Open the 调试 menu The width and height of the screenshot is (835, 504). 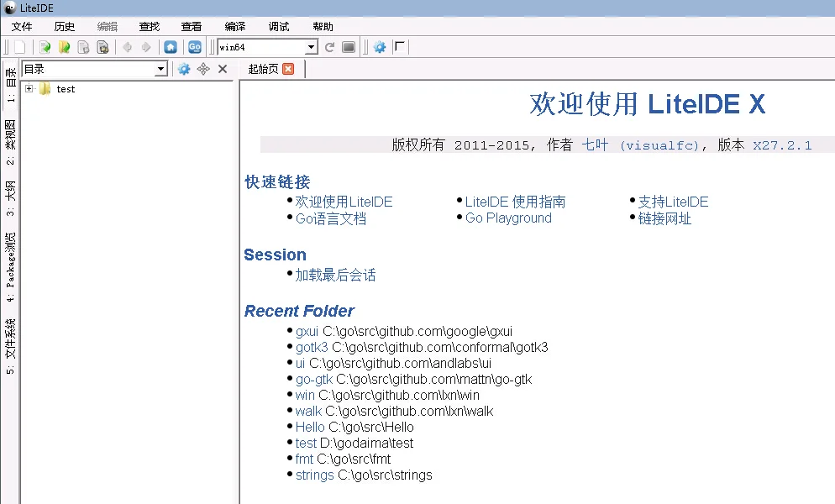[279, 27]
